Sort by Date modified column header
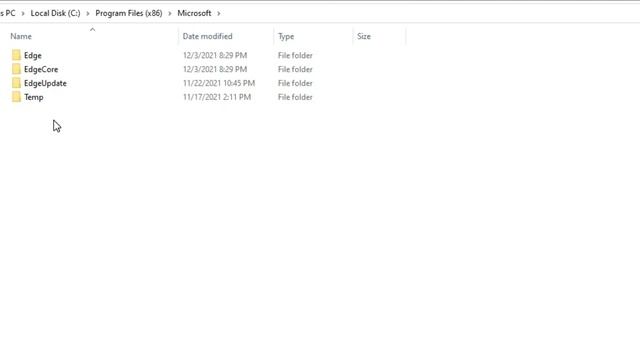This screenshot has width=640, height=360. [207, 36]
